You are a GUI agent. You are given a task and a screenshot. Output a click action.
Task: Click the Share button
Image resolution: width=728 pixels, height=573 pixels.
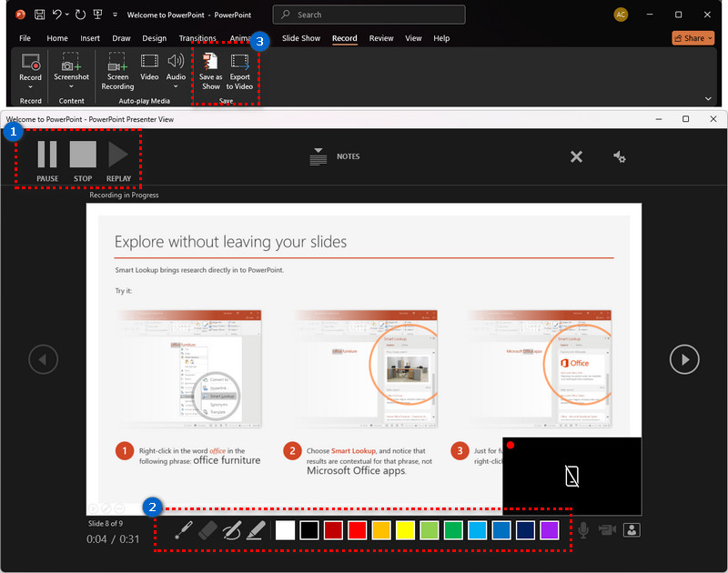coord(693,38)
